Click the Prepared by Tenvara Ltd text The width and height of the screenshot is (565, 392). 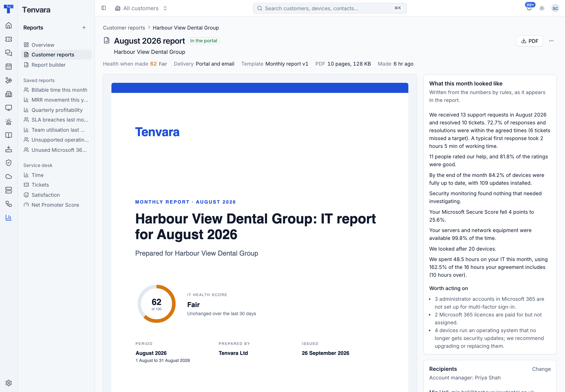pos(233,353)
